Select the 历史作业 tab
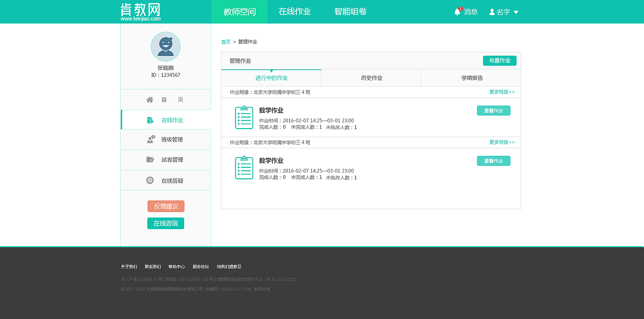Viewport: 644px width, 319px height. (371, 78)
